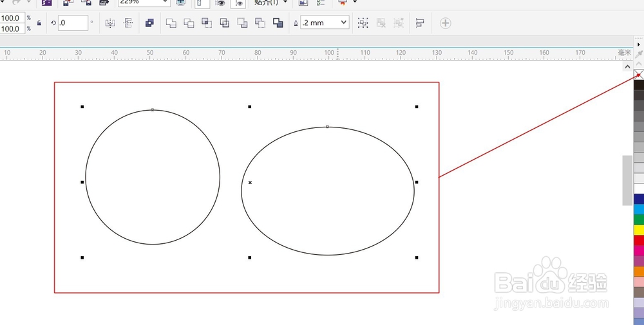
Task: Pick the cyan color swatch
Action: [639, 209]
